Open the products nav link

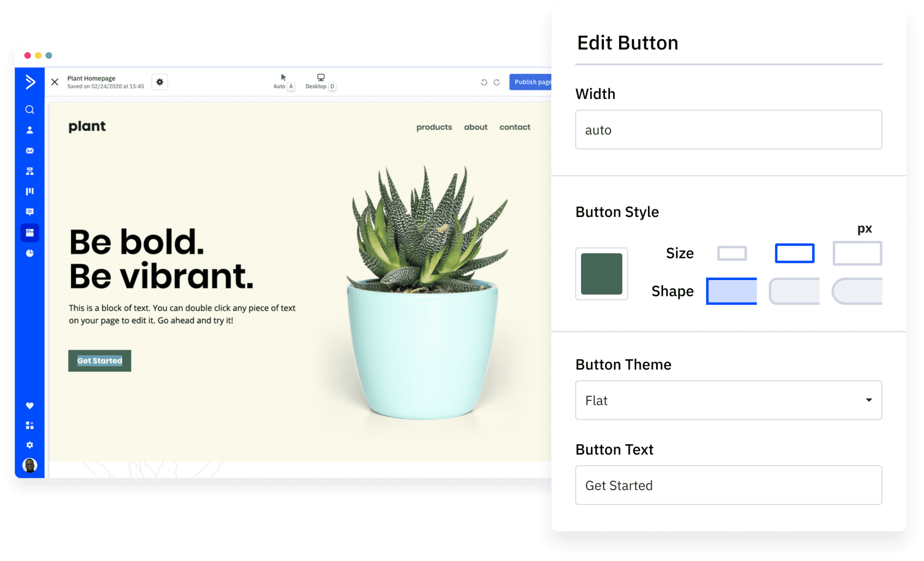pyautogui.click(x=434, y=127)
